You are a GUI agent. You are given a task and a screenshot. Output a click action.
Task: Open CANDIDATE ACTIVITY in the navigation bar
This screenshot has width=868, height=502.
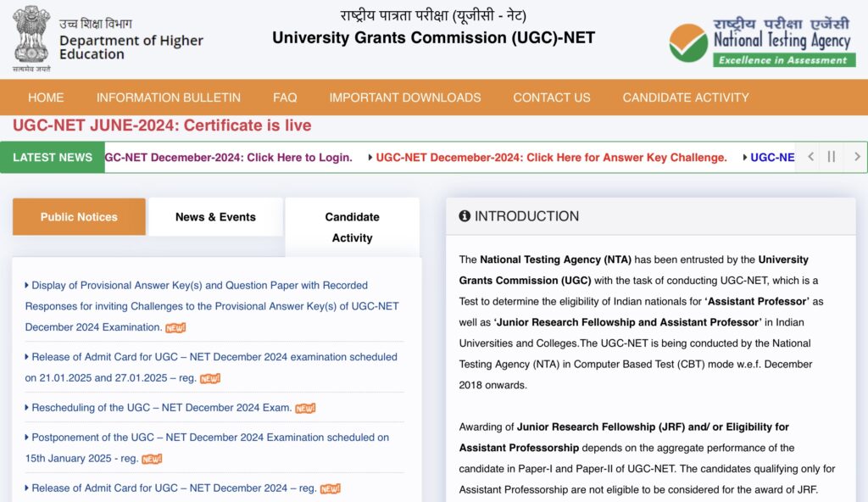tap(685, 98)
